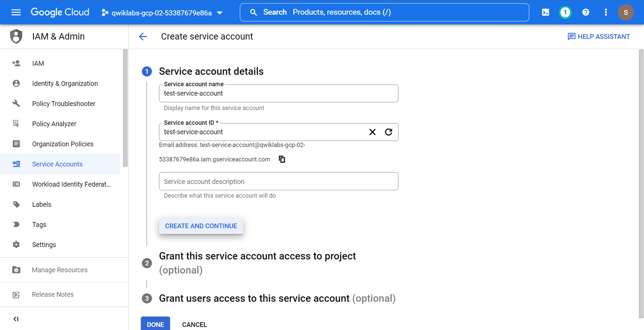Clear the Service account ID with X
Screen dimensions: 644x330
tap(372, 132)
